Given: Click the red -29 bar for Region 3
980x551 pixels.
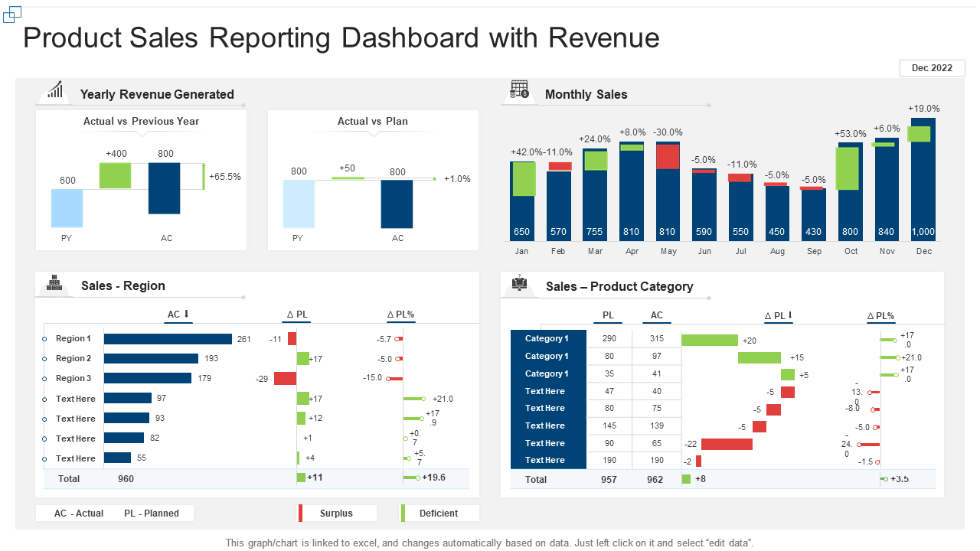Looking at the screenshot, I should click(285, 378).
